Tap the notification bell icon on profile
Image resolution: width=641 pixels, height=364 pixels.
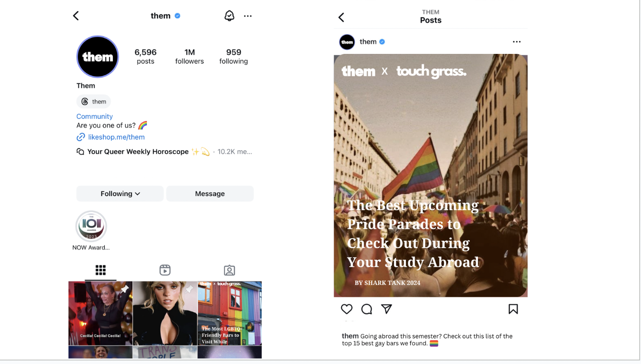pyautogui.click(x=229, y=16)
